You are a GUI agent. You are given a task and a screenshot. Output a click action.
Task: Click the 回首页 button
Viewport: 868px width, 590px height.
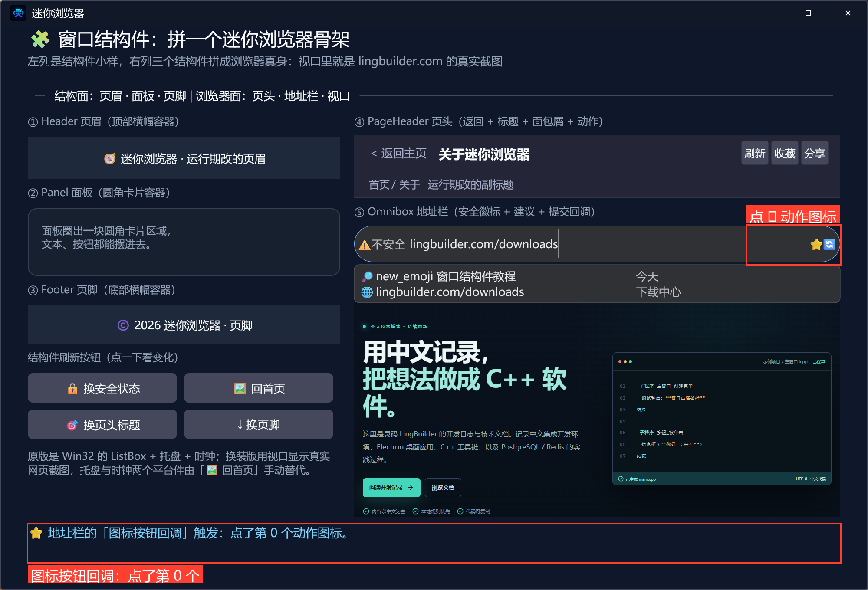259,388
